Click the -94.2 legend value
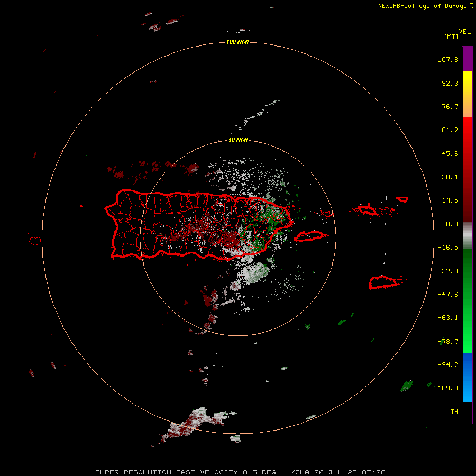Viewport: 476px width, 476px height. click(x=448, y=364)
